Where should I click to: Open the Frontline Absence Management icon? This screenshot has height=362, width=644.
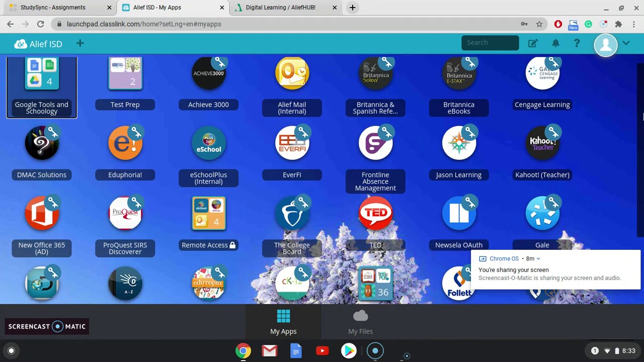pos(375,143)
